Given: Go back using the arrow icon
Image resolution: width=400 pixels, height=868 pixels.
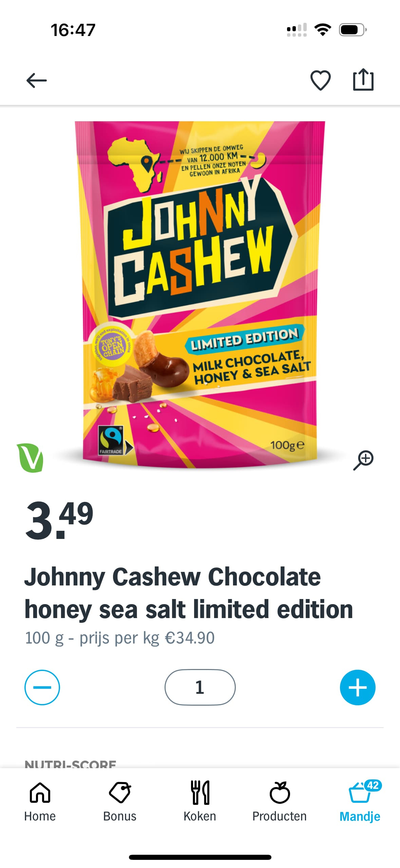Looking at the screenshot, I should 37,80.
